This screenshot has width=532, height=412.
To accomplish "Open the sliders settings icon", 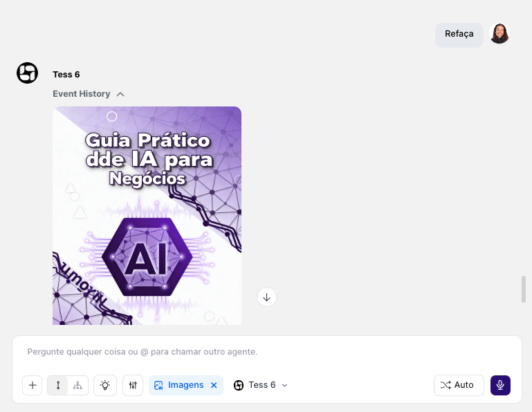I will pyautogui.click(x=133, y=385).
